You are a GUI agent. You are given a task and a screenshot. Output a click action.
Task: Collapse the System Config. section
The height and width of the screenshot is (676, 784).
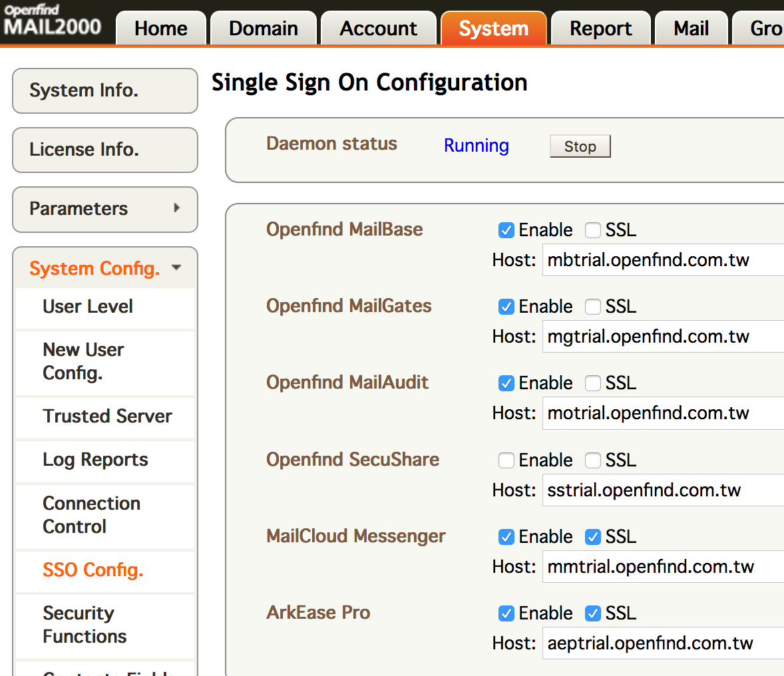pos(104,268)
